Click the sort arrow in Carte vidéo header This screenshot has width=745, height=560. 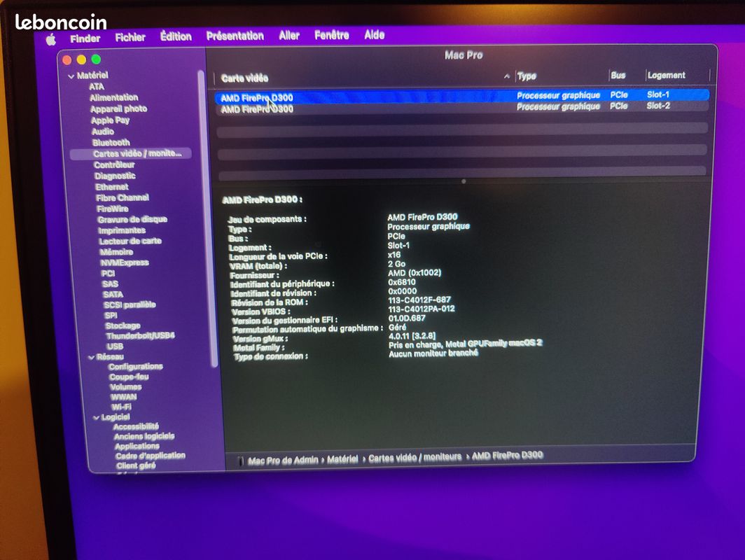(x=507, y=76)
